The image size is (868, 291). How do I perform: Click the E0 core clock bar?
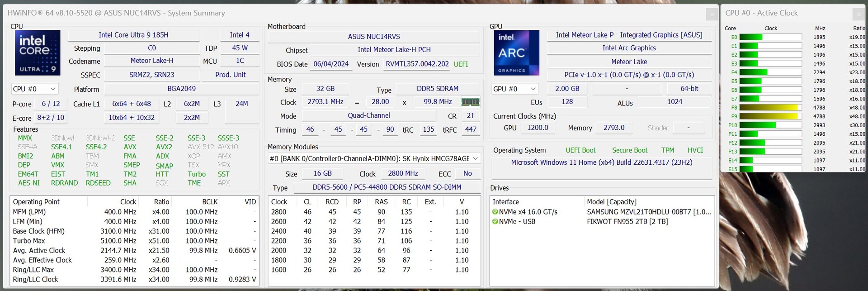[770, 37]
